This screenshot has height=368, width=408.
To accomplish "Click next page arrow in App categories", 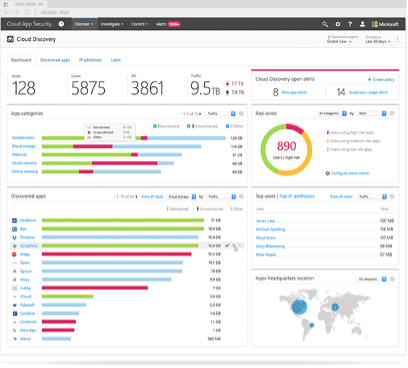I will point(200,114).
